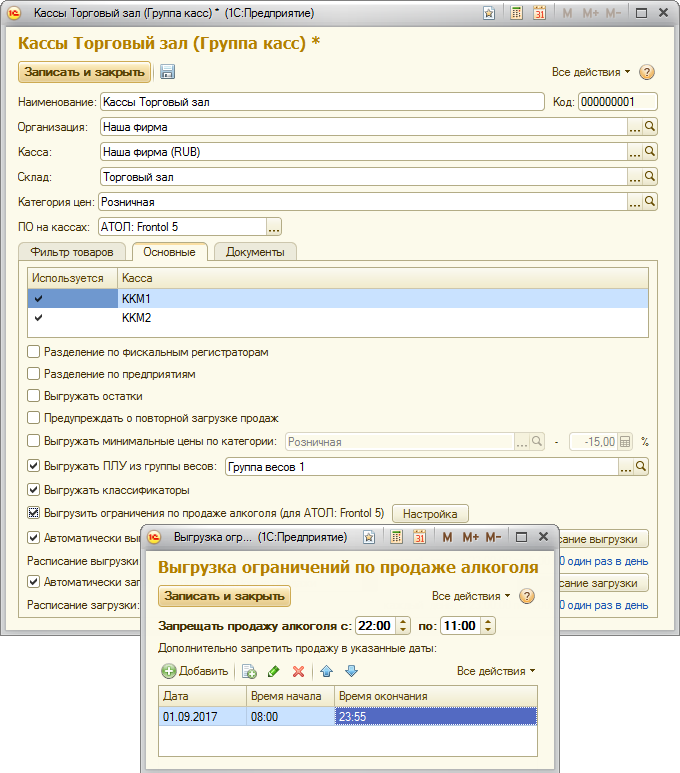Screen dimensions: 680x773
Task: Copy row icon in alcohol dialog toolbar
Action: tap(249, 671)
